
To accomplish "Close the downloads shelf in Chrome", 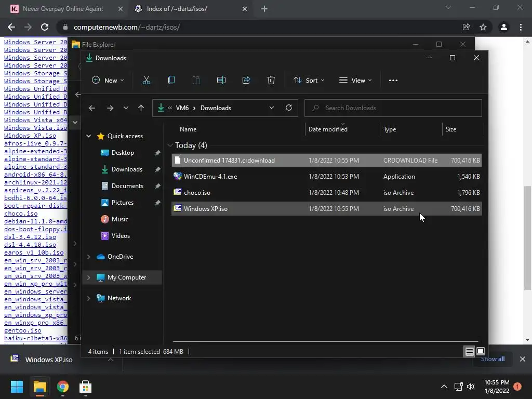I will 523,359.
